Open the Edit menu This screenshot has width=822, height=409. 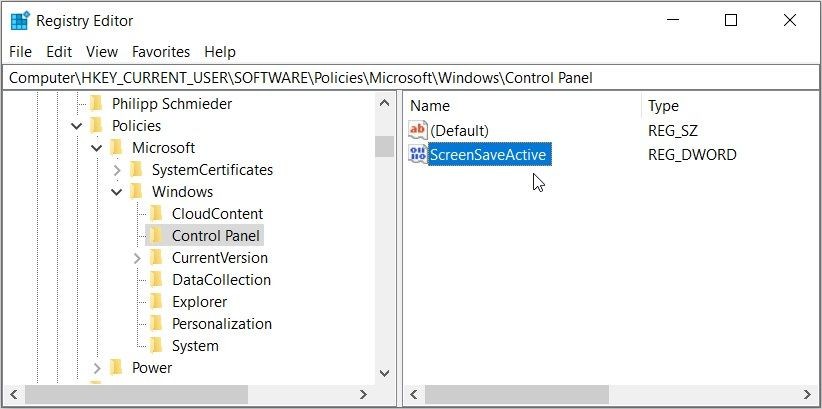point(59,52)
